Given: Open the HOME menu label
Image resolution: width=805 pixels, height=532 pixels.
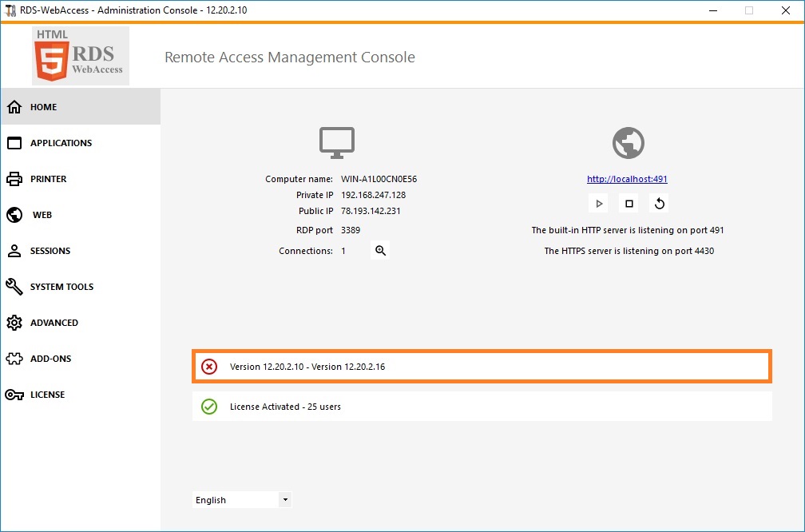Looking at the screenshot, I should point(44,107).
